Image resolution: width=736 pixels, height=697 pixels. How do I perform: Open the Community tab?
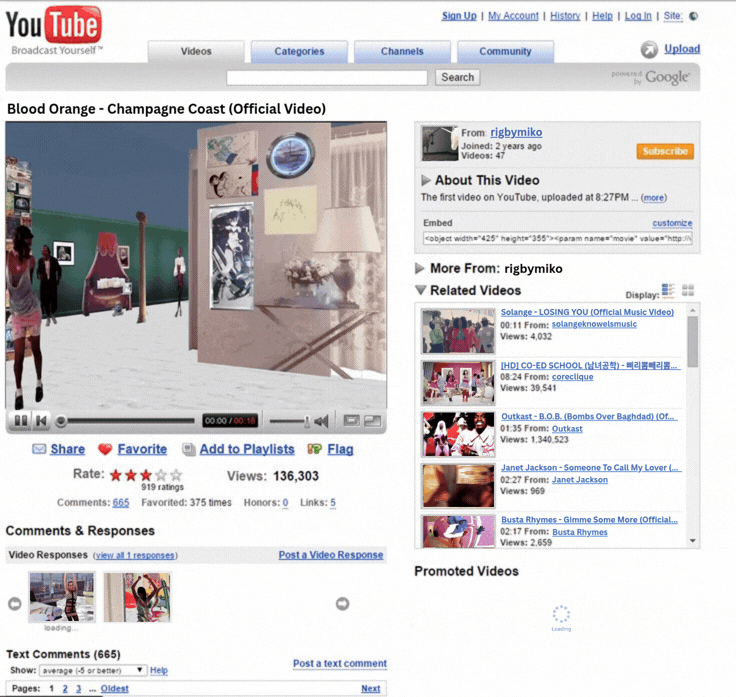(505, 52)
